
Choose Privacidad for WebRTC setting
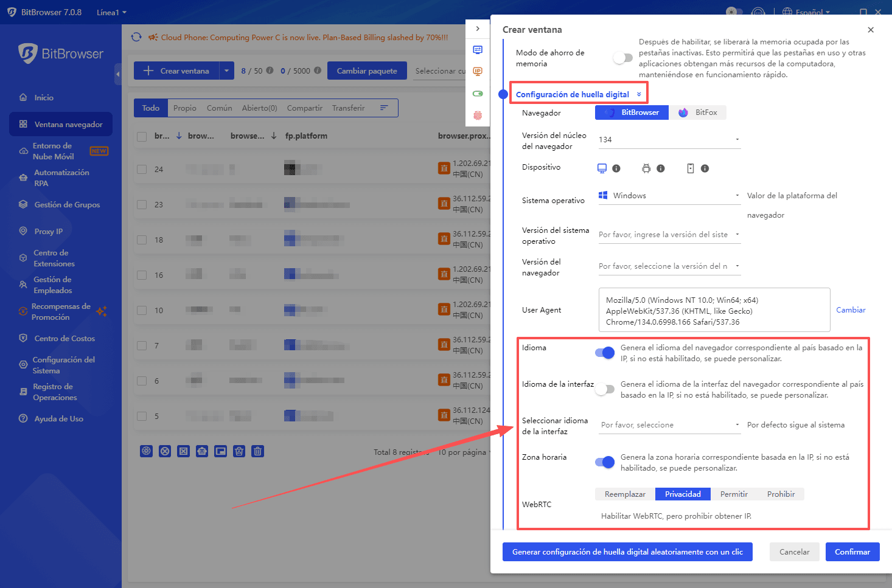coord(682,494)
